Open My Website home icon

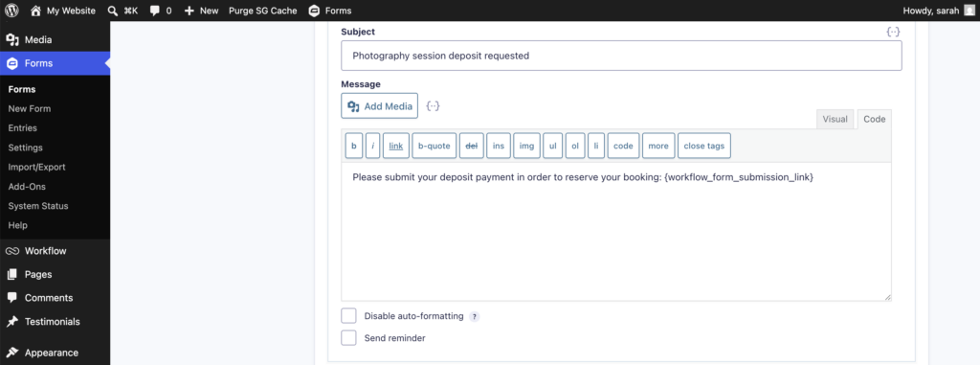click(x=35, y=11)
